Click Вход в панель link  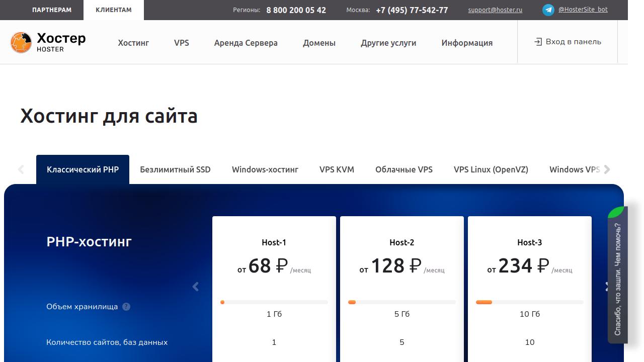568,42
